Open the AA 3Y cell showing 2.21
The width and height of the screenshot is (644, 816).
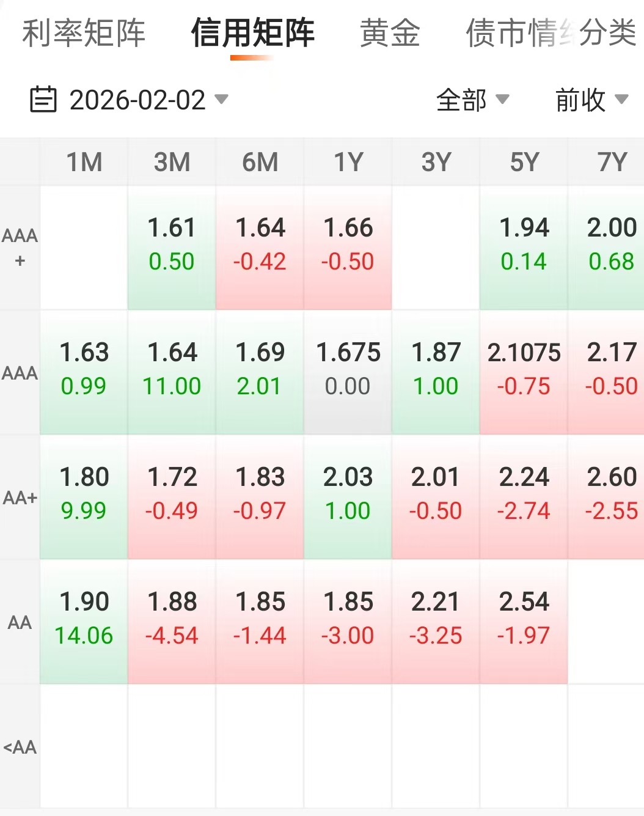tap(436, 622)
